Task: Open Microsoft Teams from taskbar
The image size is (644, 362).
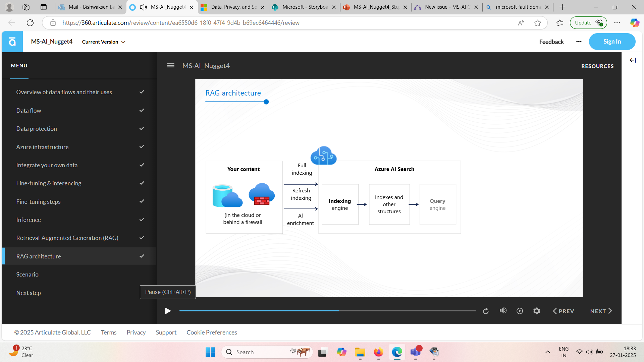Action: (416, 352)
